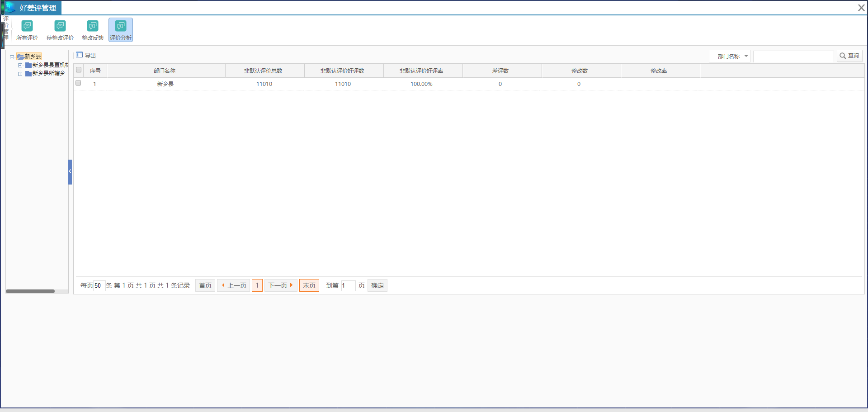Expand the 新乡县所辖乡 tree node
This screenshot has height=412, width=868.
(20, 74)
